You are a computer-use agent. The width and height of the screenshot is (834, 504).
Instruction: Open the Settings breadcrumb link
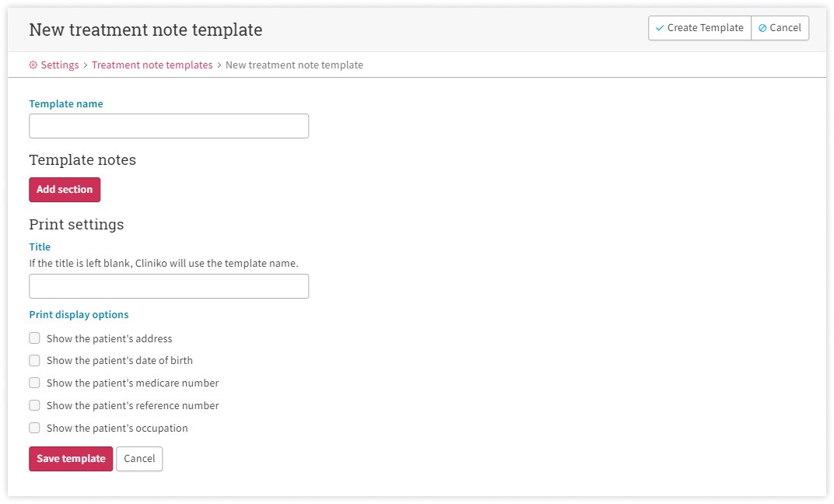pos(59,65)
